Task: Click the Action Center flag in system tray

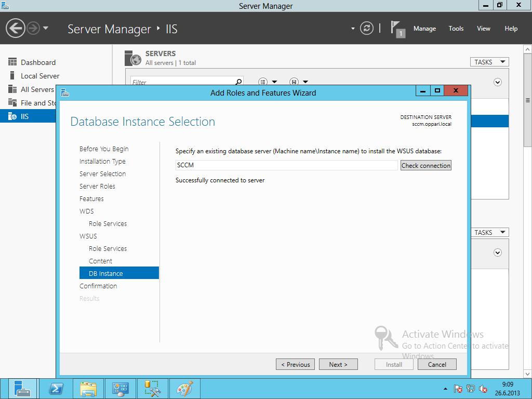Action: pyautogui.click(x=458, y=389)
